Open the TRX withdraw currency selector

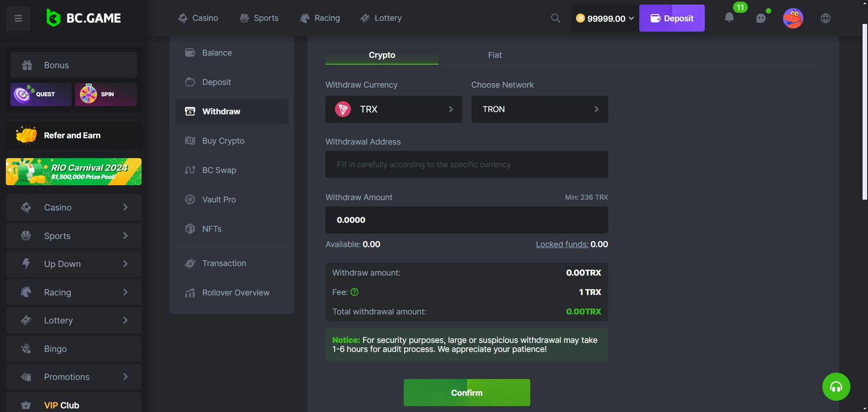(x=393, y=109)
